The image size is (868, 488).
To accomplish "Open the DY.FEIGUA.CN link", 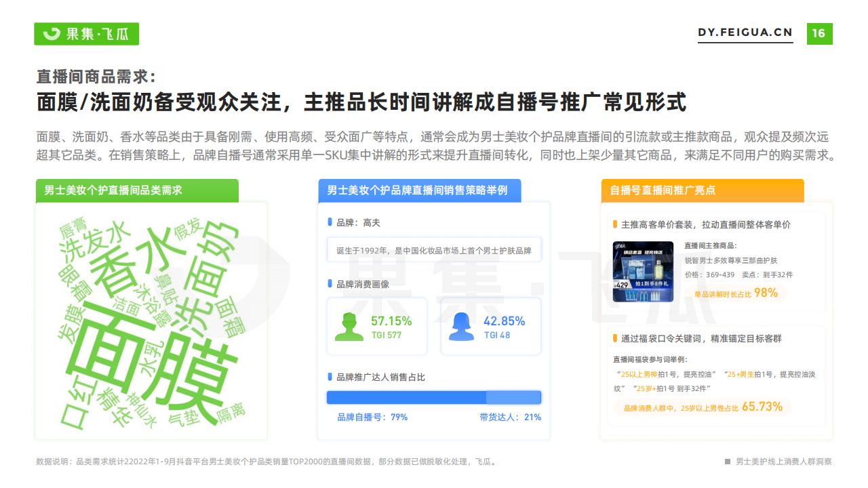I will pyautogui.click(x=745, y=33).
